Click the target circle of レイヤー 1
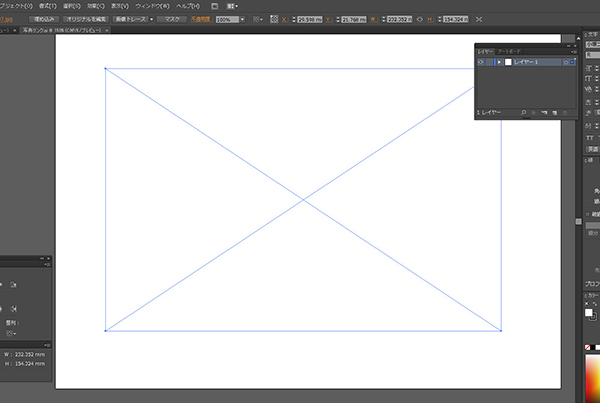Viewport: 600px width, 403px height. click(x=566, y=62)
